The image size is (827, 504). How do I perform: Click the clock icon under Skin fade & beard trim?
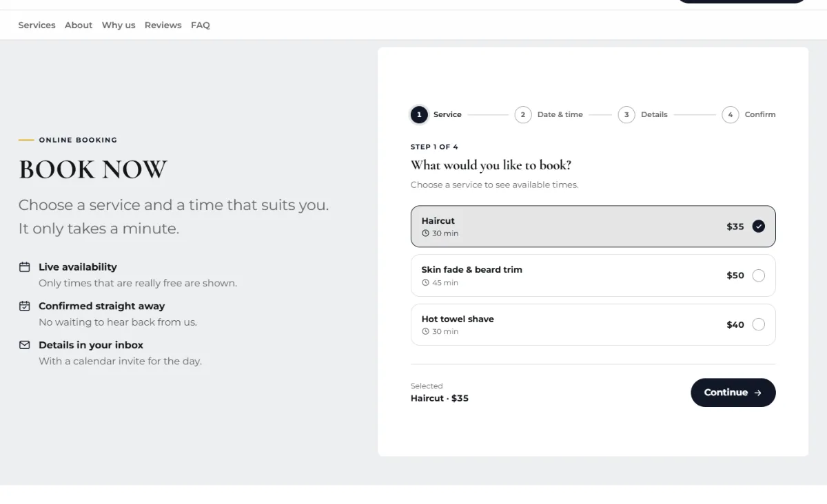(x=425, y=283)
